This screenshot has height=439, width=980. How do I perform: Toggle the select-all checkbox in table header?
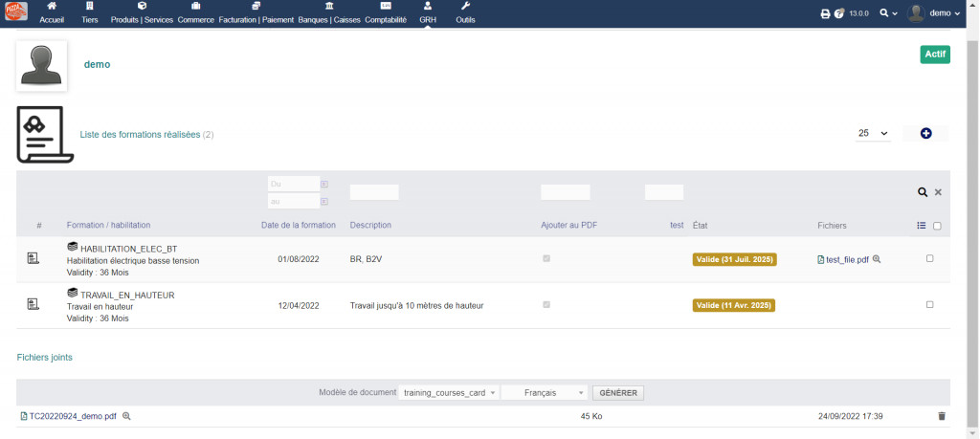937,226
